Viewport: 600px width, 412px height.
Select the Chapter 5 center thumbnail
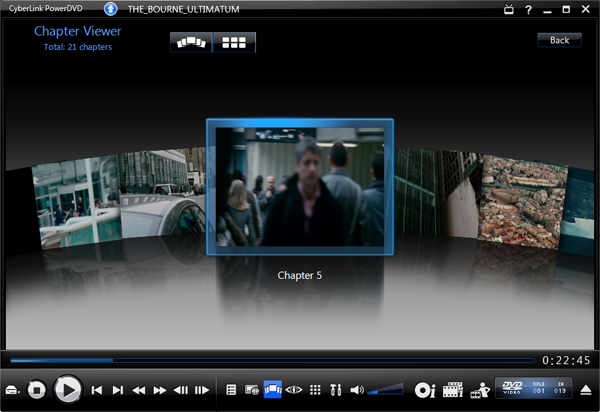coord(300,187)
